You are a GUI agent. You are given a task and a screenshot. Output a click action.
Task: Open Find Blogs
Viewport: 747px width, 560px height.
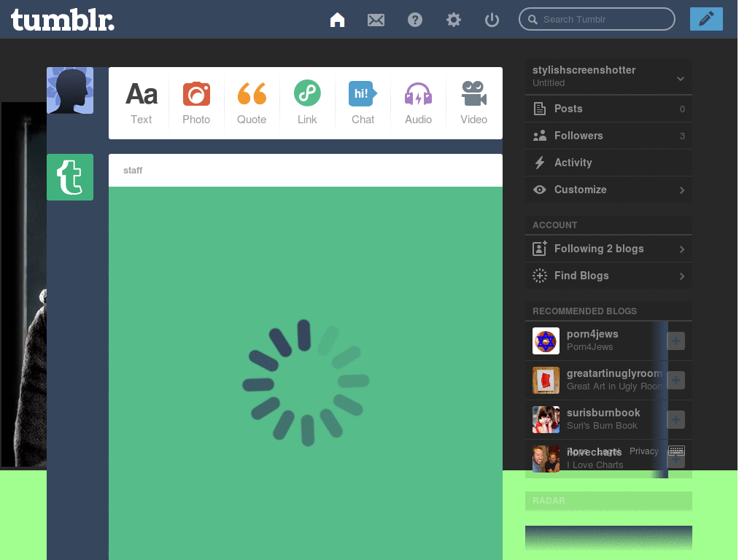coord(608,276)
